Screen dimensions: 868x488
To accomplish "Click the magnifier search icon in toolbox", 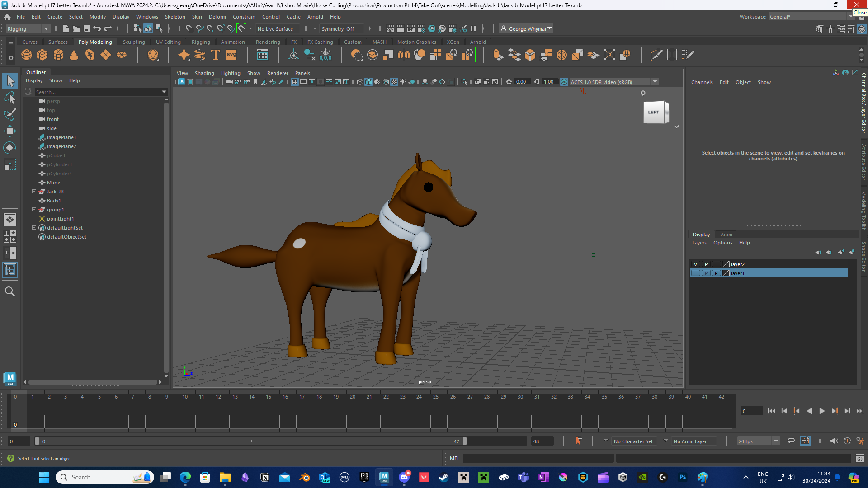I will (9, 291).
